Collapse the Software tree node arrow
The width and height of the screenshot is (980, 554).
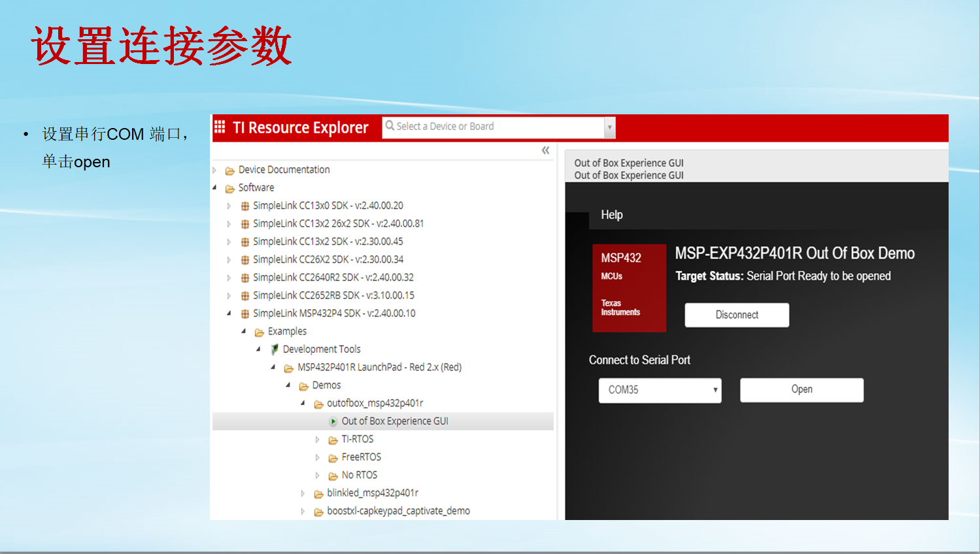[x=214, y=187]
